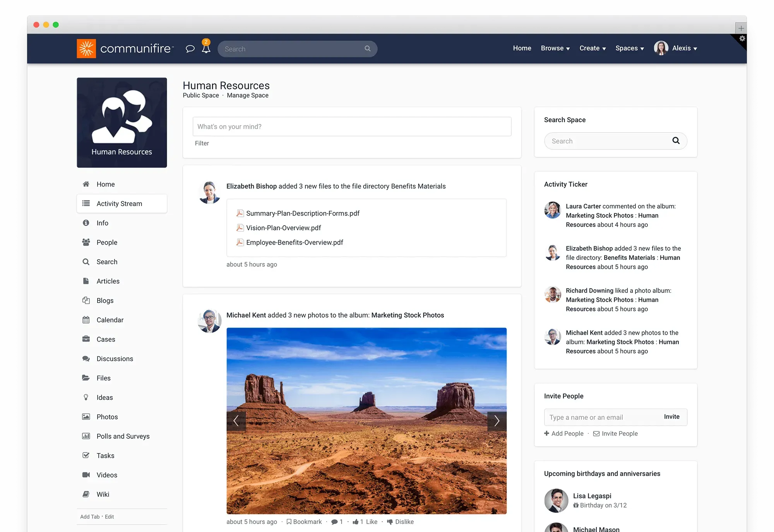Viewport: 774px width, 532px height.
Task: Open Lisa Legaspi's birthday entry
Action: [x=586, y=501]
